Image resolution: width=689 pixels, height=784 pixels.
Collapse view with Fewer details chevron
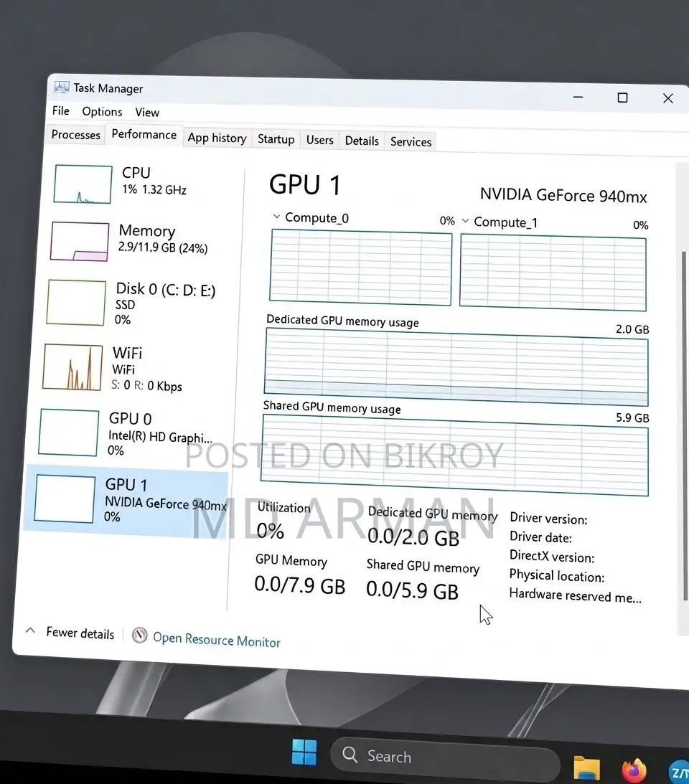click(x=31, y=630)
